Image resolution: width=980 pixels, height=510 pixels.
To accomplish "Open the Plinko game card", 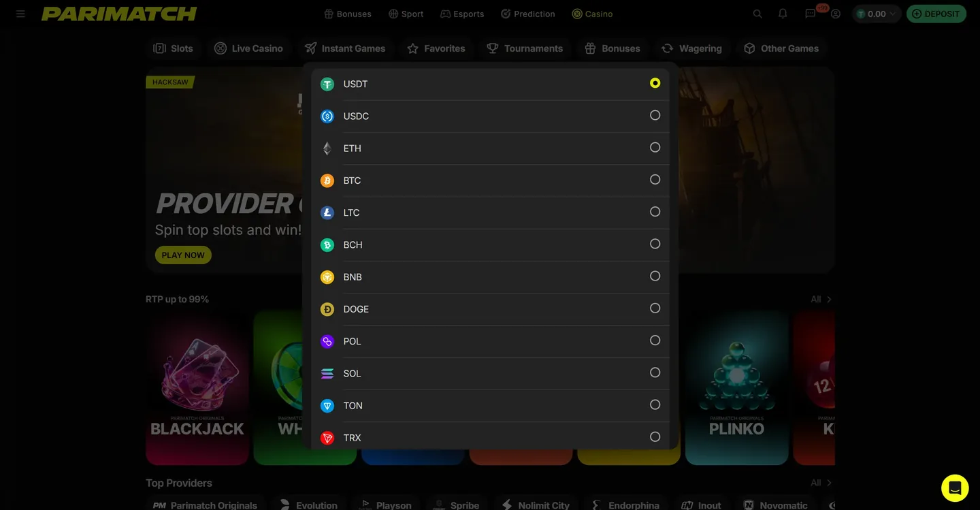I will tap(737, 388).
